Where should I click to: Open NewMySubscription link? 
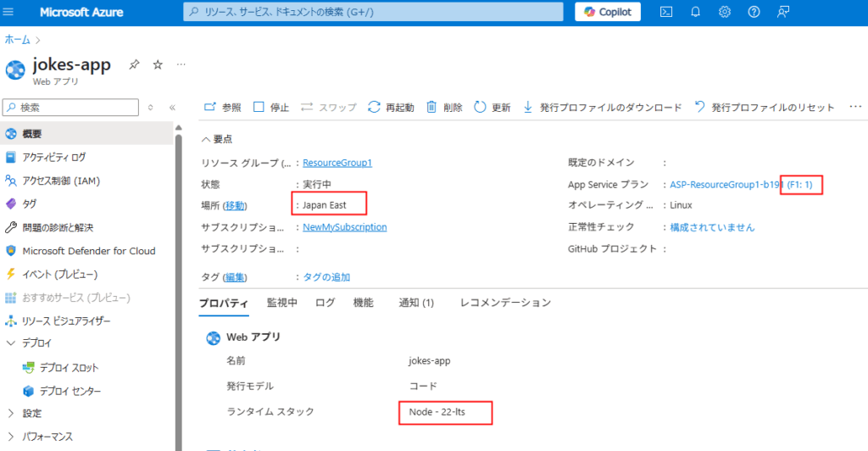click(344, 227)
